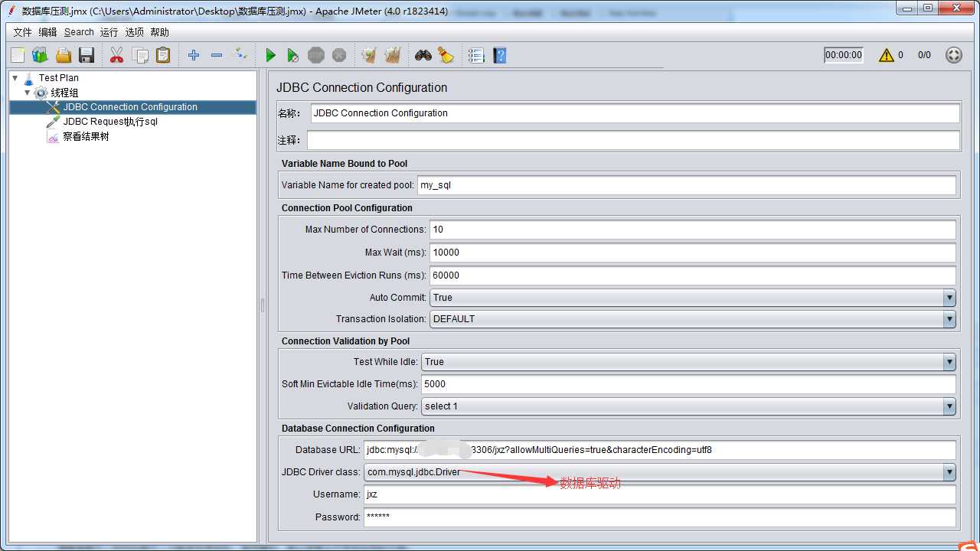
Task: Copy the selected element via toolbar
Action: click(140, 55)
